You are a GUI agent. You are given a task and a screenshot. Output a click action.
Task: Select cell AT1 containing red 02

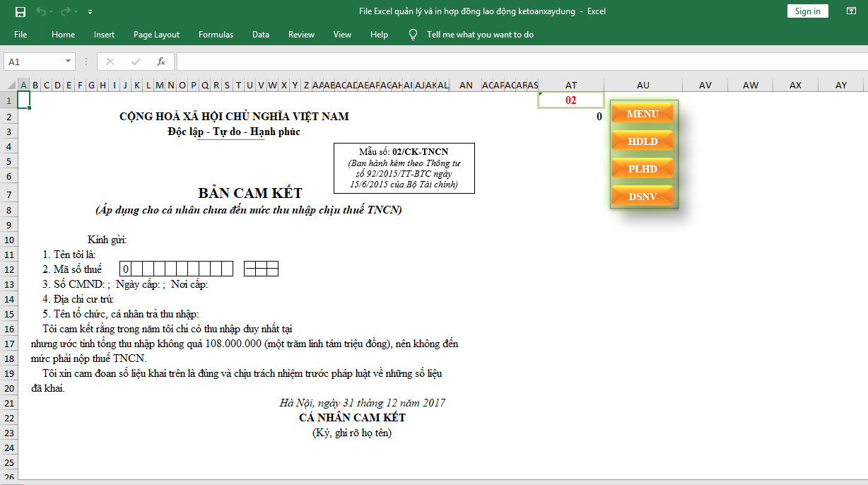(x=570, y=100)
